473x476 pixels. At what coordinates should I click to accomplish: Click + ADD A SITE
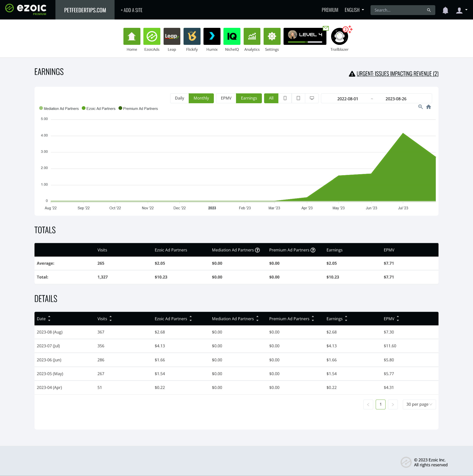click(x=132, y=10)
